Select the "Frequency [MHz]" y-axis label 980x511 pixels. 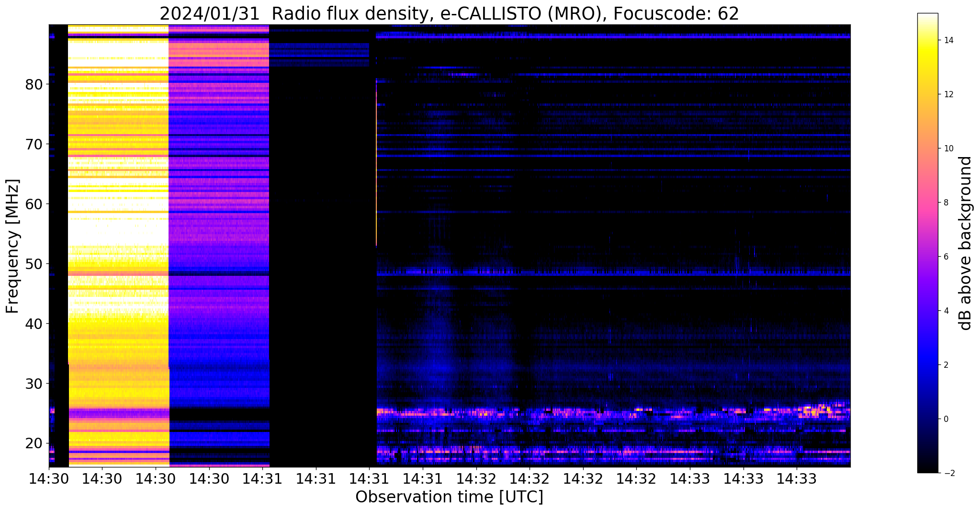pyautogui.click(x=13, y=246)
